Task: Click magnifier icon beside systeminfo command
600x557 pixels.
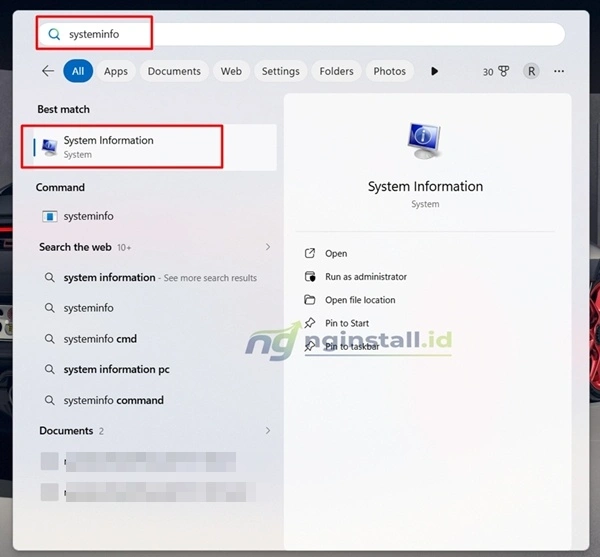Action: click(50, 400)
